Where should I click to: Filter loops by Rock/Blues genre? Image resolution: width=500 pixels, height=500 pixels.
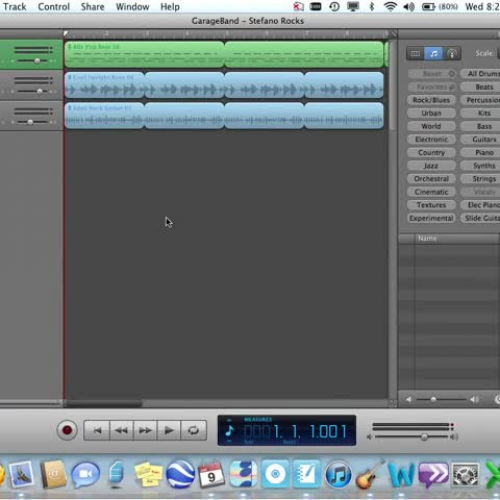431,100
